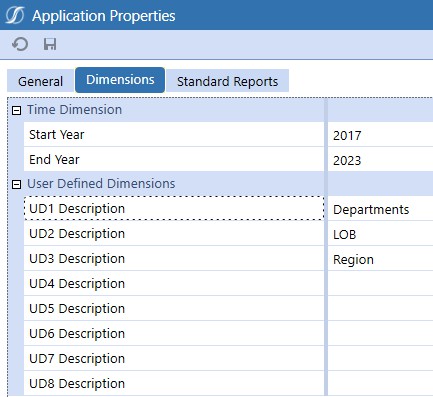This screenshot has width=433, height=397.
Task: Select the UD6 Description row label
Action: click(x=174, y=334)
